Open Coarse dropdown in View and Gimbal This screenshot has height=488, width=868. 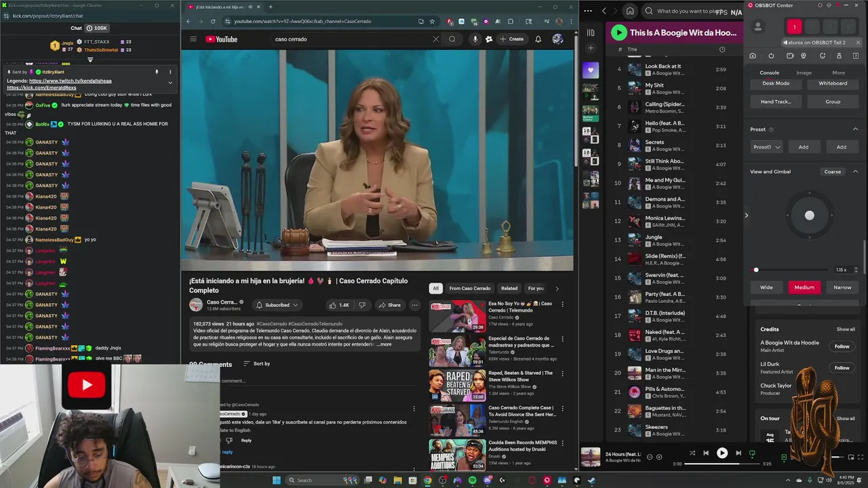pos(833,171)
